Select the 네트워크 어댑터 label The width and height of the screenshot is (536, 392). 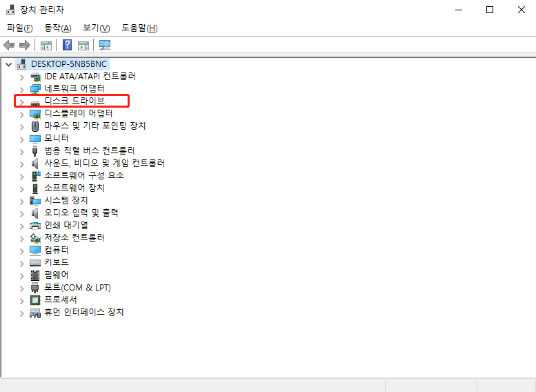tap(75, 88)
